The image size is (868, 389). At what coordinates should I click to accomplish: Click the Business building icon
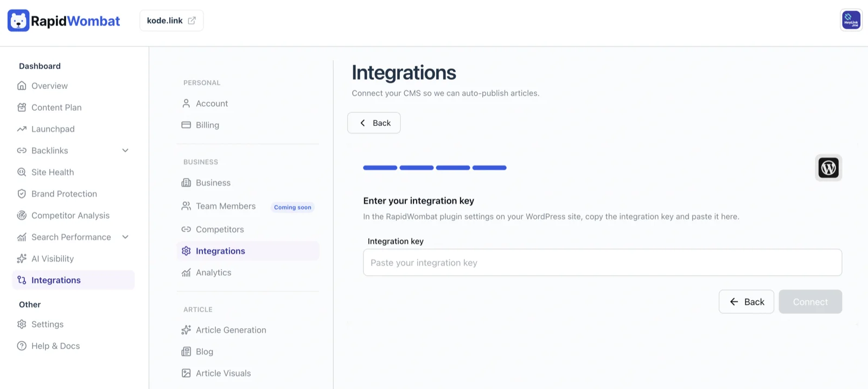[x=186, y=183]
